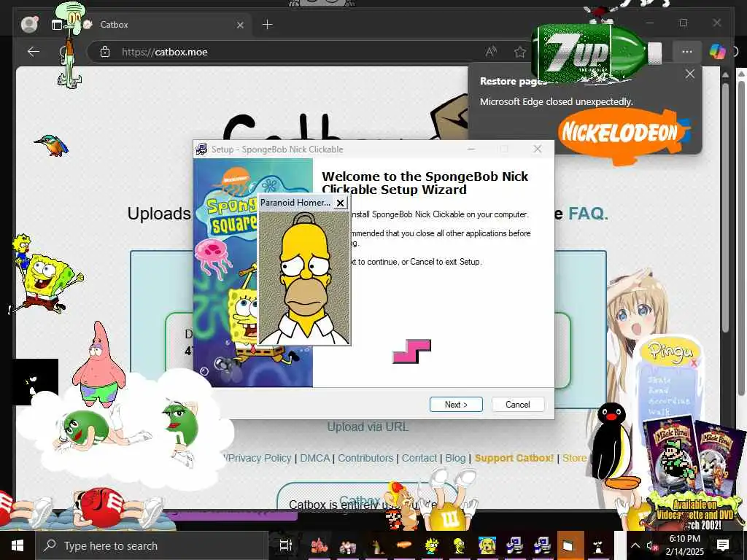Open the Homer Simpson taskbar icon
Screen dimensions: 747x560
(x=460, y=545)
